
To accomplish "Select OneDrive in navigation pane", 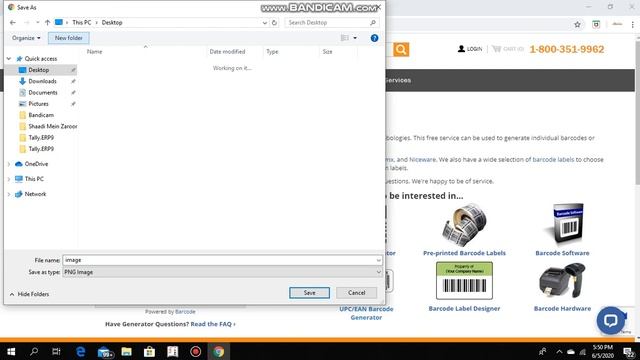I will 36,164.
